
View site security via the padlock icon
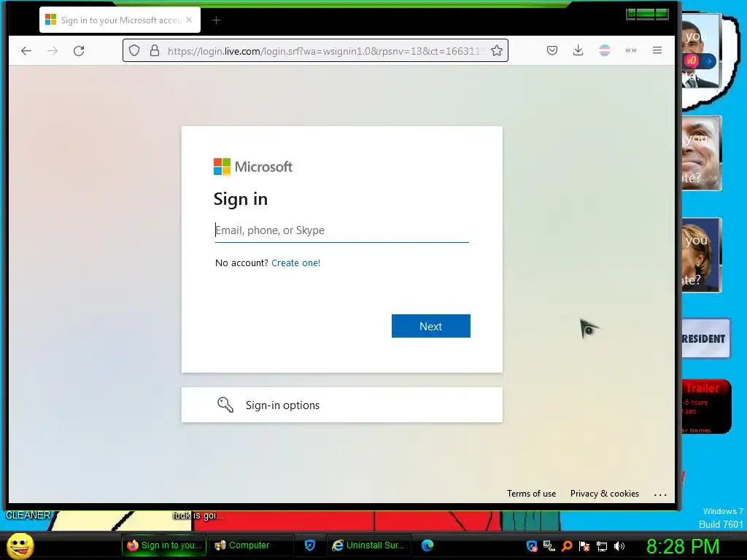[155, 50]
